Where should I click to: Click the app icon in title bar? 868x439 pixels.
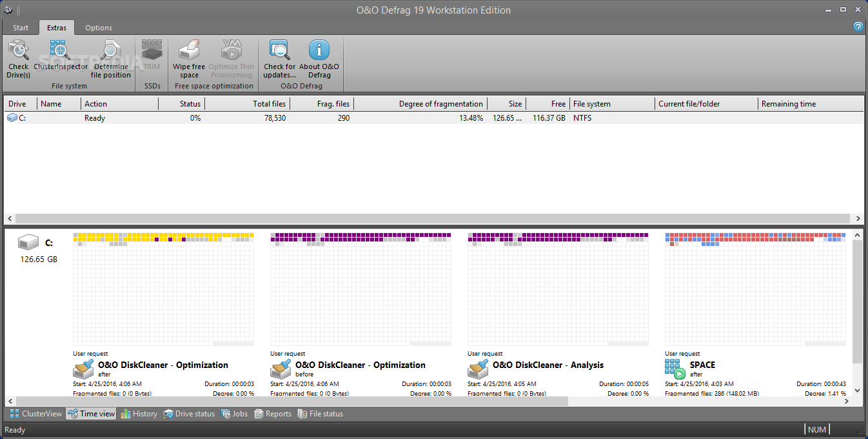[x=8, y=10]
